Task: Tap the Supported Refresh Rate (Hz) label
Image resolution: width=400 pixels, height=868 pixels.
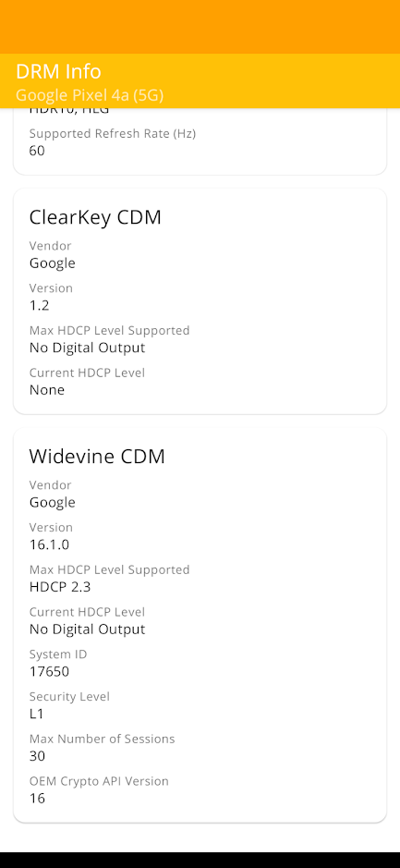Action: point(113,134)
